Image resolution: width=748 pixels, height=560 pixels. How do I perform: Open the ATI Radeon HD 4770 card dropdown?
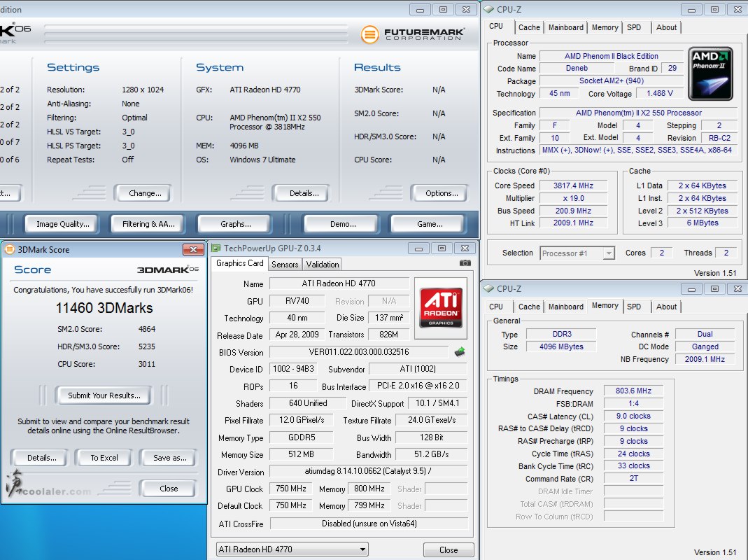coord(292,549)
